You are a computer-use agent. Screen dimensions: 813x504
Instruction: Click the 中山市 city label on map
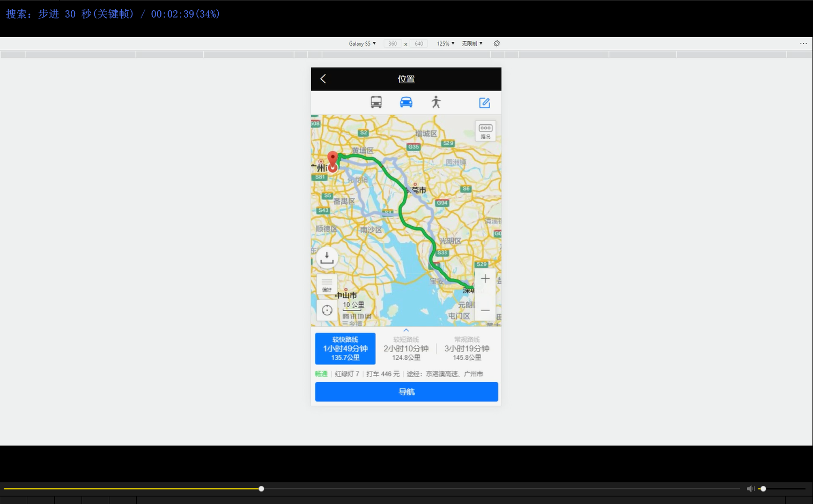pyautogui.click(x=346, y=295)
